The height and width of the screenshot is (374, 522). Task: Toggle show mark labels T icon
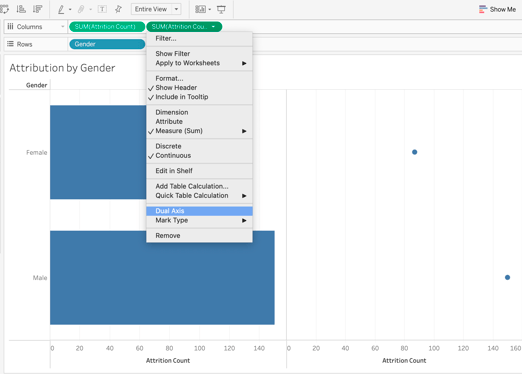(x=102, y=9)
